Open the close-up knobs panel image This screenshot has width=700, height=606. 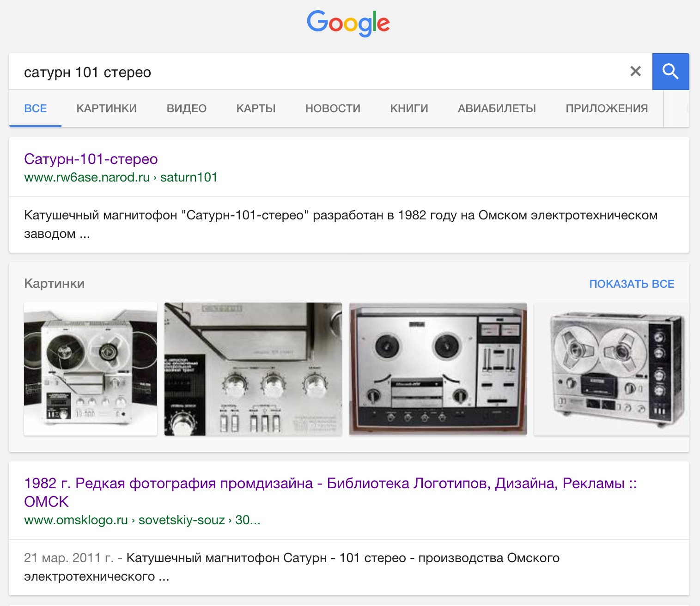253,369
